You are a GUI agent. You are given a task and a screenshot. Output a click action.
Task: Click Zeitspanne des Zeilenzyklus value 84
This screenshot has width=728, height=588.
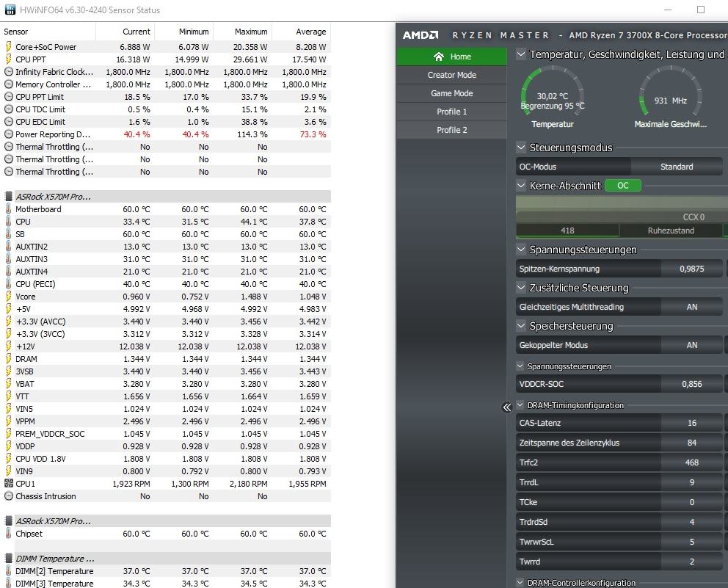[692, 443]
